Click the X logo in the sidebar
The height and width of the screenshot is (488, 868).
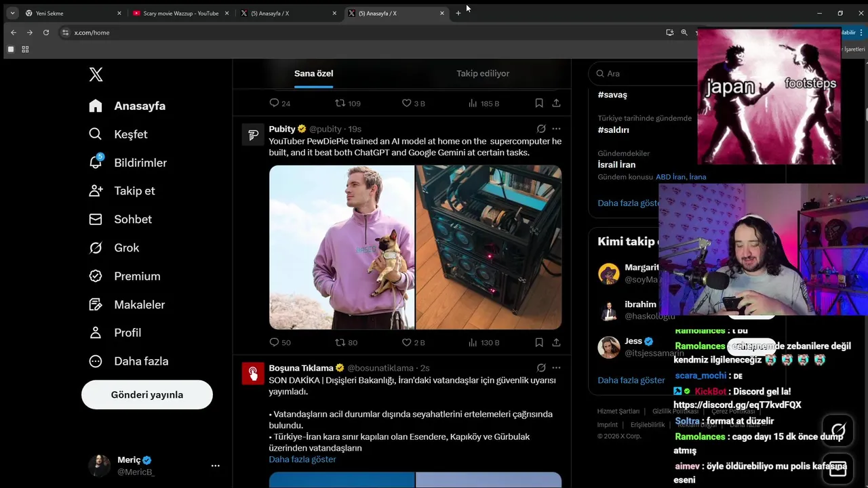coord(96,75)
